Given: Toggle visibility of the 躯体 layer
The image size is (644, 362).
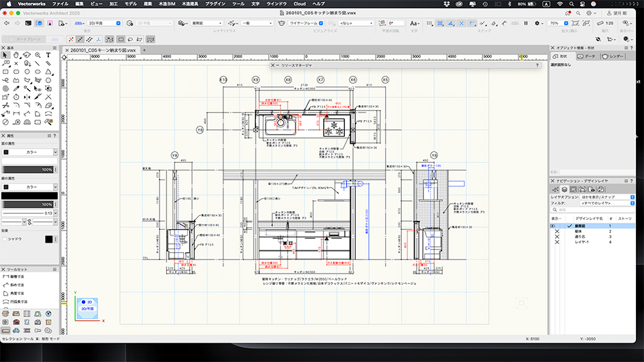Looking at the screenshot, I should (x=557, y=231).
